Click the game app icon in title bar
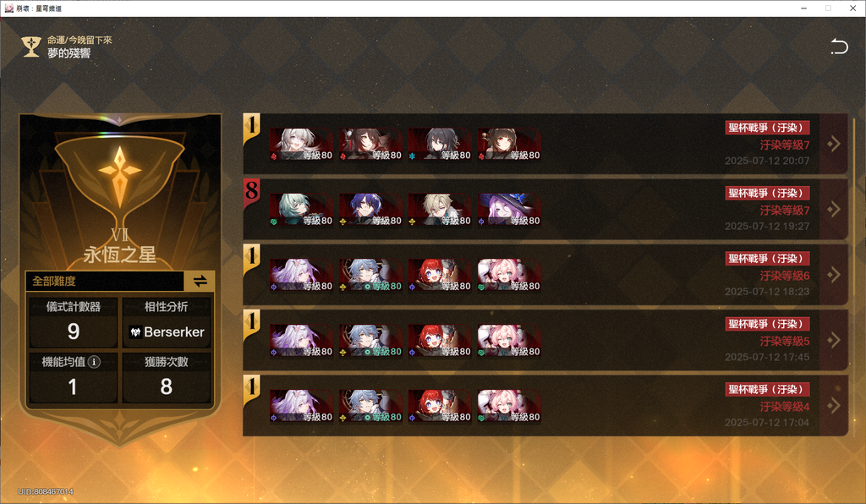This screenshot has width=866, height=504. point(8,8)
